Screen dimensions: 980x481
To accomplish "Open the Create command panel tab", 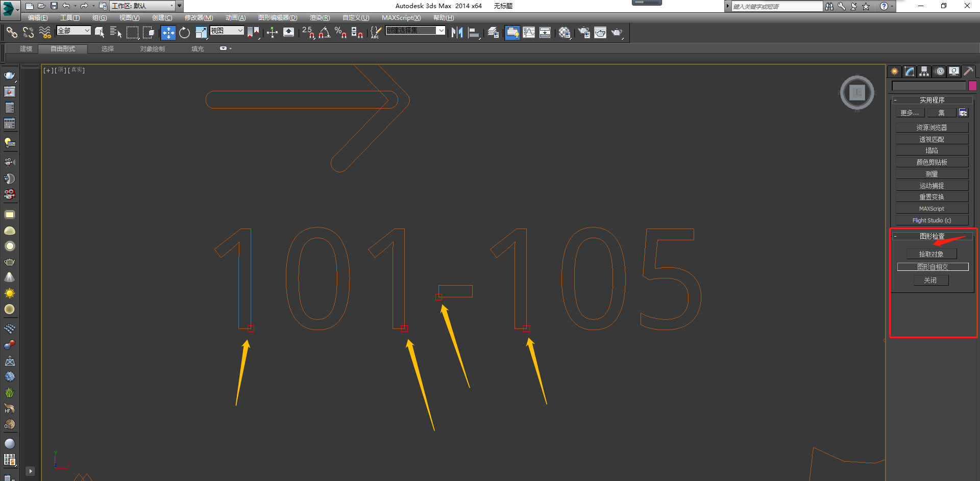I will tap(895, 71).
